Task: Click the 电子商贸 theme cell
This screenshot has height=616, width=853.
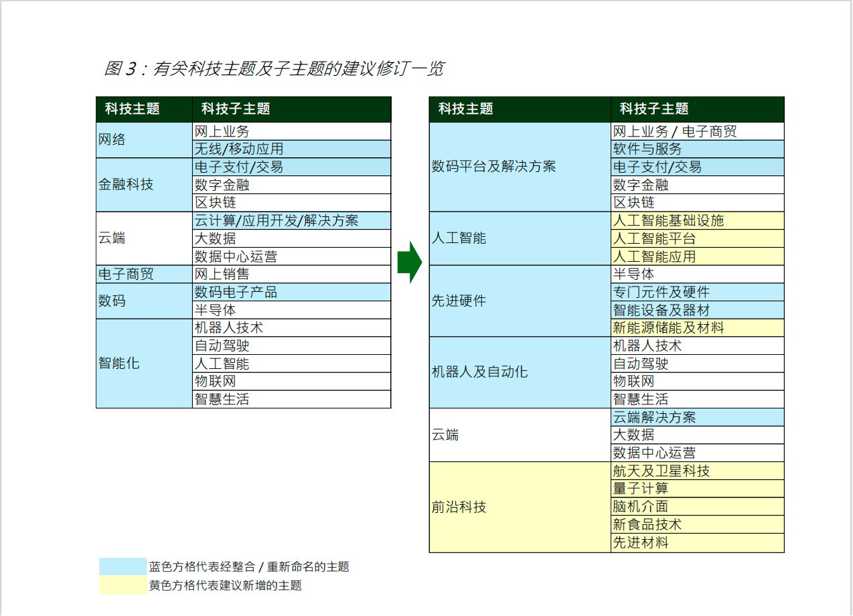Action: pos(144,274)
